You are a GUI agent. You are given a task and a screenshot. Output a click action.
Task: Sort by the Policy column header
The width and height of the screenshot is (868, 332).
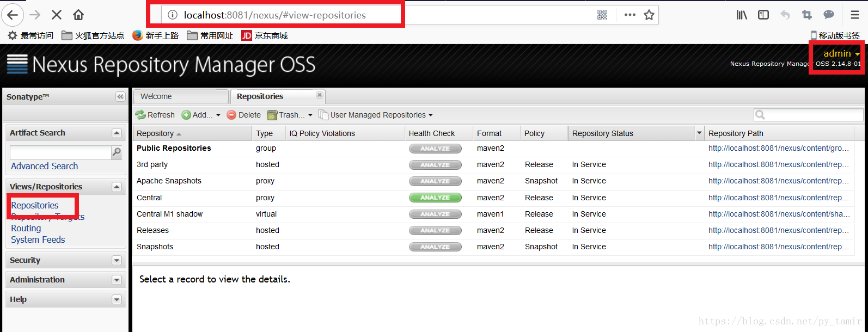click(x=544, y=133)
